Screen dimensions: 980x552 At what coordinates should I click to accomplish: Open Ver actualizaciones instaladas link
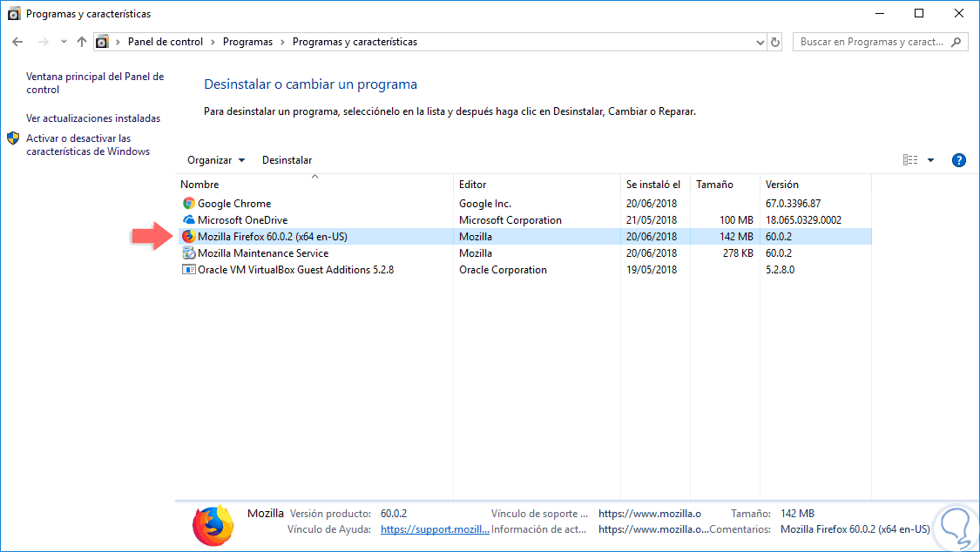[93, 118]
